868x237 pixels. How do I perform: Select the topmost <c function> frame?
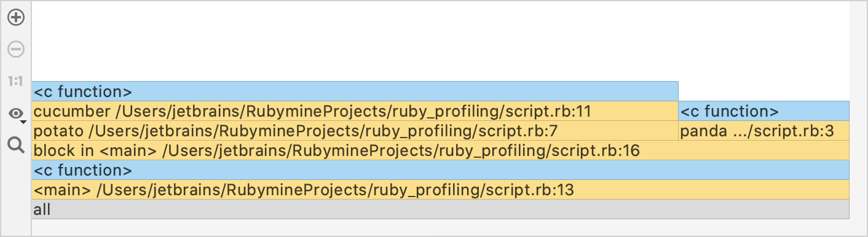[x=355, y=91]
